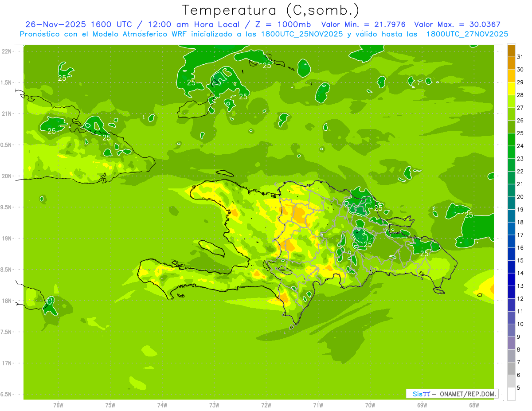
Task: Click the '12:00 am Hora Local' text
Action: [194, 24]
